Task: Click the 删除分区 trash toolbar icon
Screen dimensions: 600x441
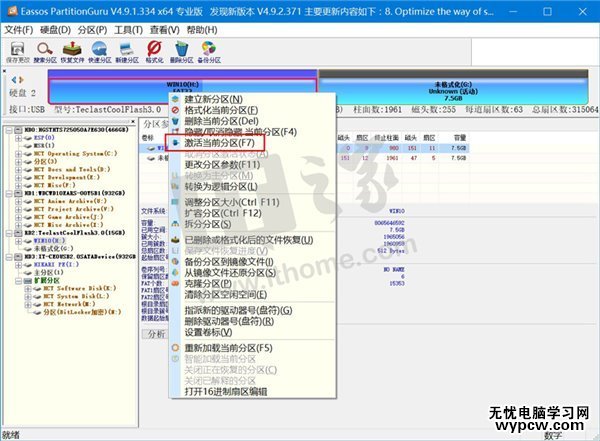Action: (181, 52)
